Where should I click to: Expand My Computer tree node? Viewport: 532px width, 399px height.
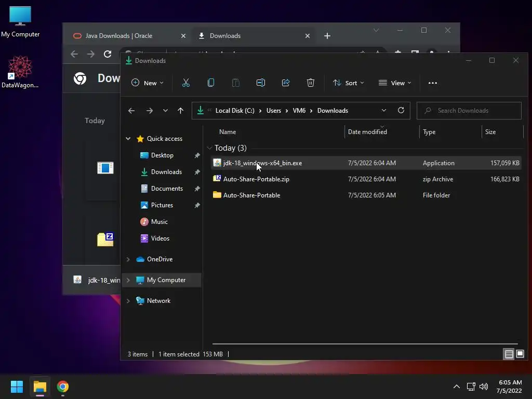128,280
